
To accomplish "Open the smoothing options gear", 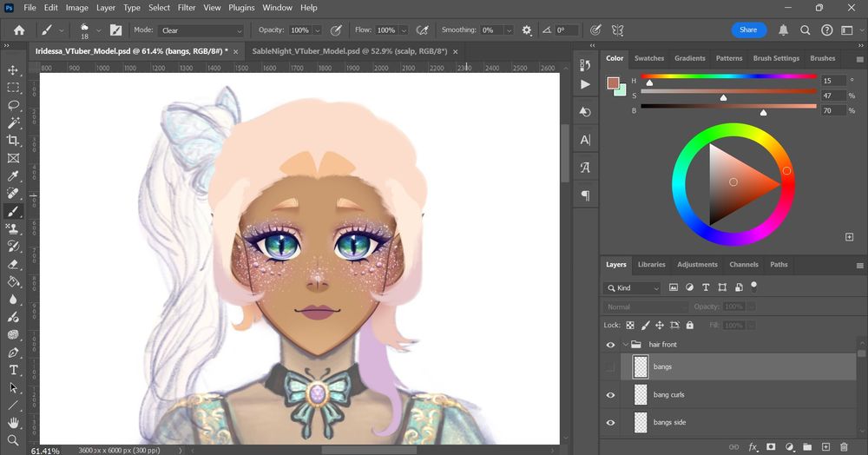I will coord(527,30).
